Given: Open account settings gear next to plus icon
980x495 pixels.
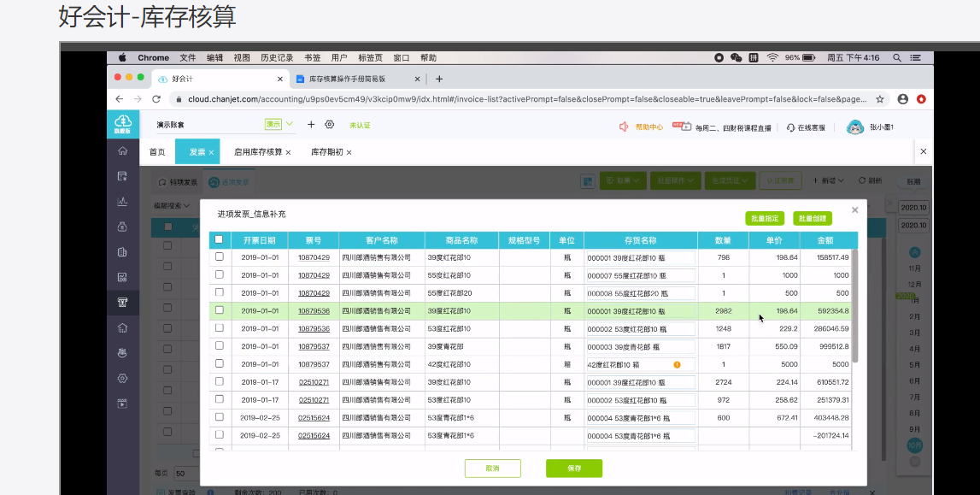Looking at the screenshot, I should click(x=330, y=124).
